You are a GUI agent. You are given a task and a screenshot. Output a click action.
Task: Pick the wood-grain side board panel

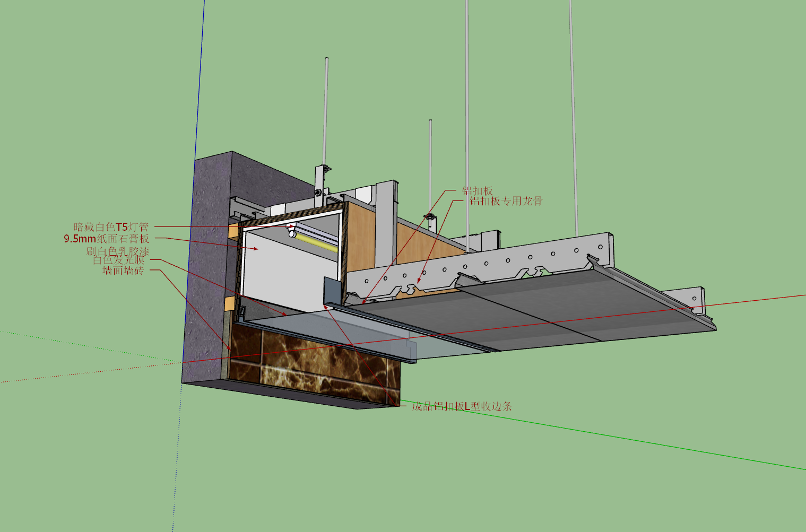360,239
